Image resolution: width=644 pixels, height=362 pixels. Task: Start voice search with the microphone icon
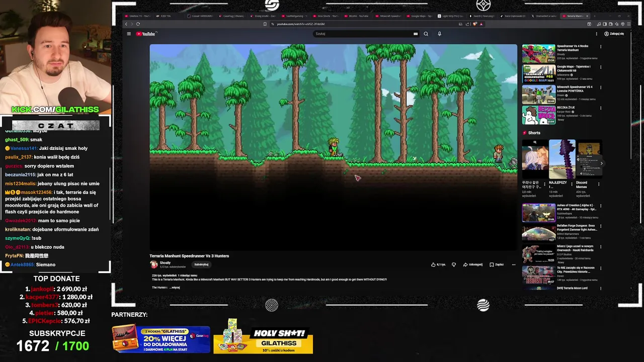tap(439, 34)
